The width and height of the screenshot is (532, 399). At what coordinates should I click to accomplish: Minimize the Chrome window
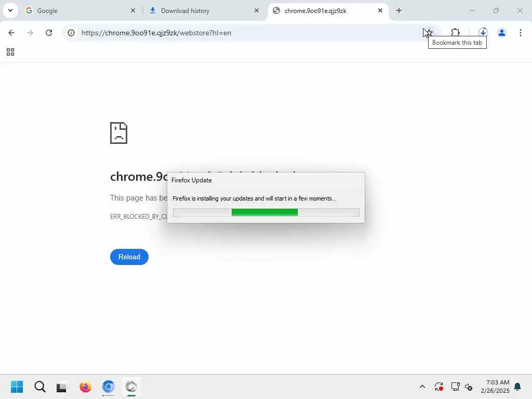pos(472,10)
